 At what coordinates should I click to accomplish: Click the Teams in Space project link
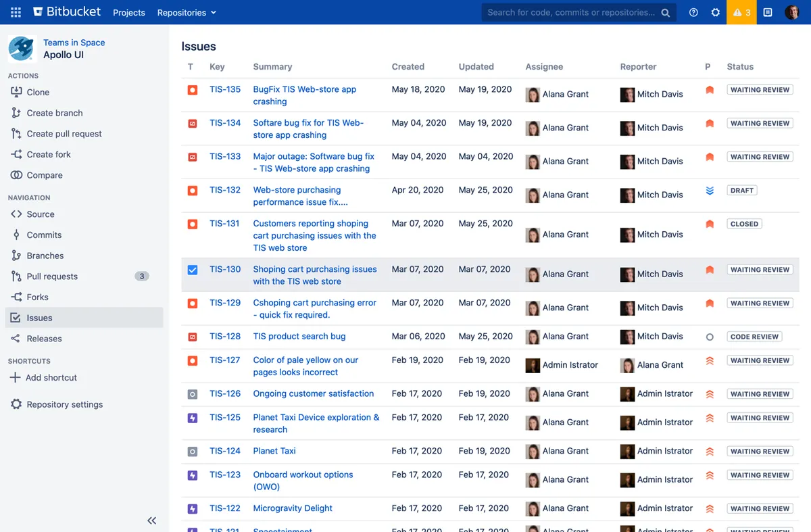pos(74,43)
